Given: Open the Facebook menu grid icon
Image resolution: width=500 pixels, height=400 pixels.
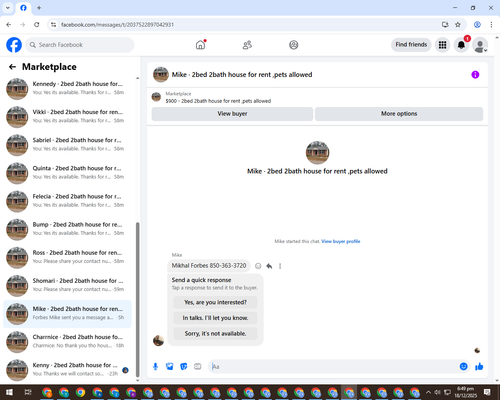Looking at the screenshot, I should (442, 45).
